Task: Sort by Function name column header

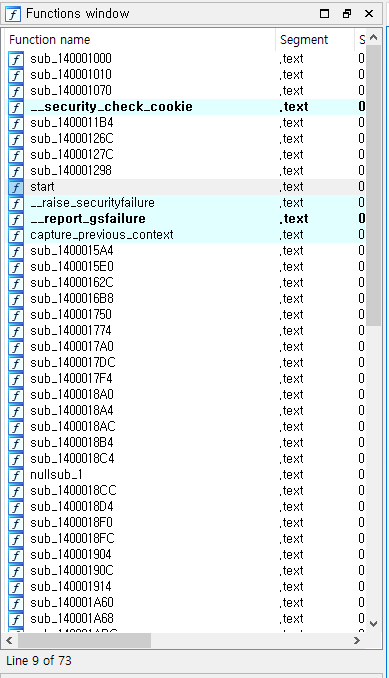Action: [140, 40]
